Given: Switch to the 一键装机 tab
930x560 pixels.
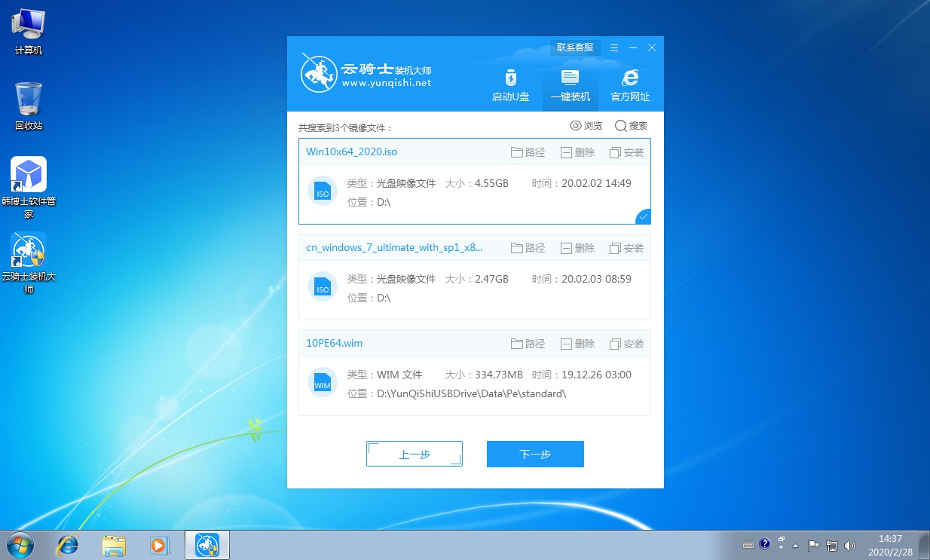Looking at the screenshot, I should pyautogui.click(x=570, y=85).
